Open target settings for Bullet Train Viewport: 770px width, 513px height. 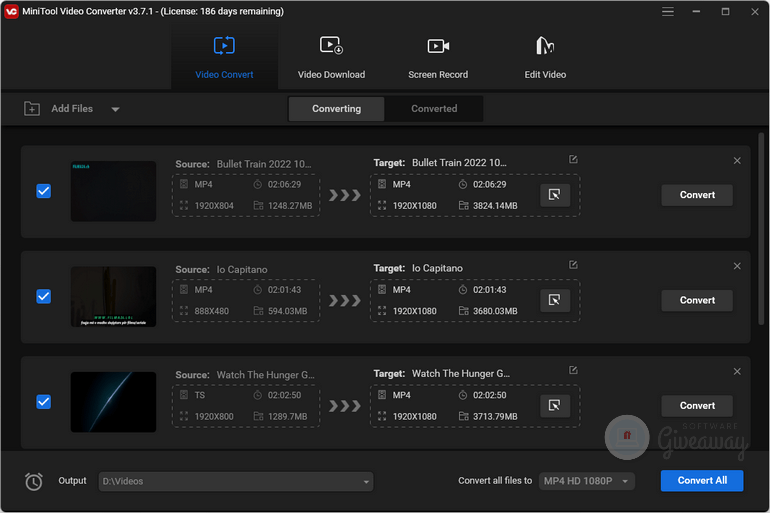pyautogui.click(x=555, y=195)
